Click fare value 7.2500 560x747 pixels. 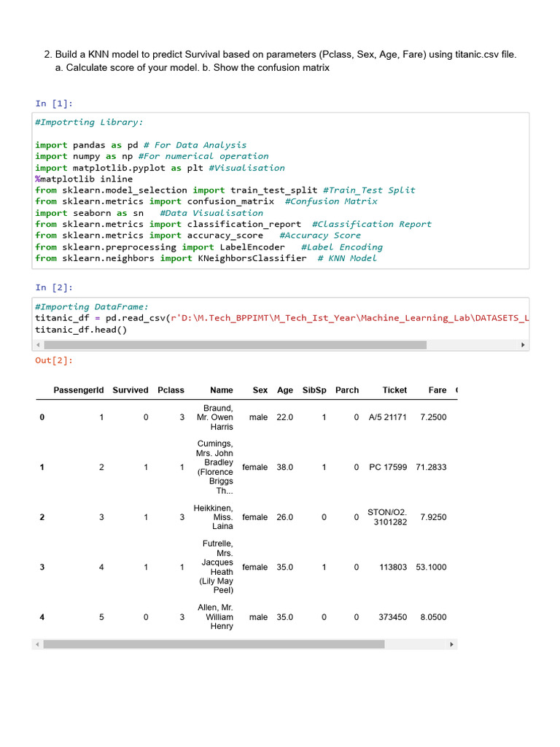pos(433,417)
